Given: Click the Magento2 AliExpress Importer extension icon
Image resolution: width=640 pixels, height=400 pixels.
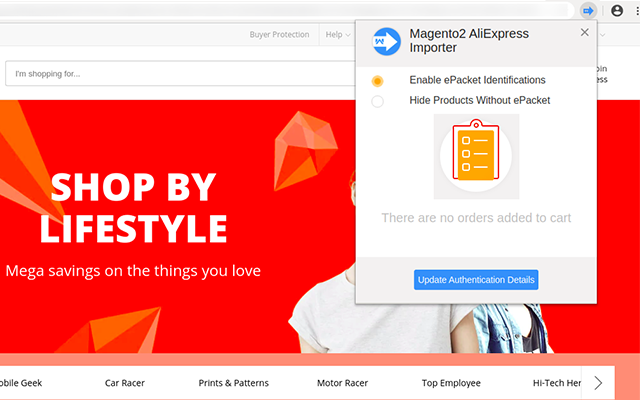Looking at the screenshot, I should (588, 11).
